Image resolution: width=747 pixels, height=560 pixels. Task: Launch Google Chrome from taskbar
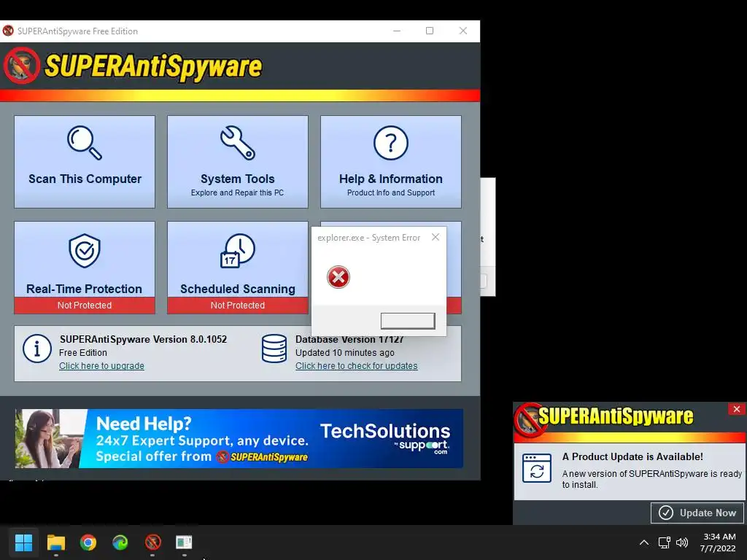click(x=88, y=542)
